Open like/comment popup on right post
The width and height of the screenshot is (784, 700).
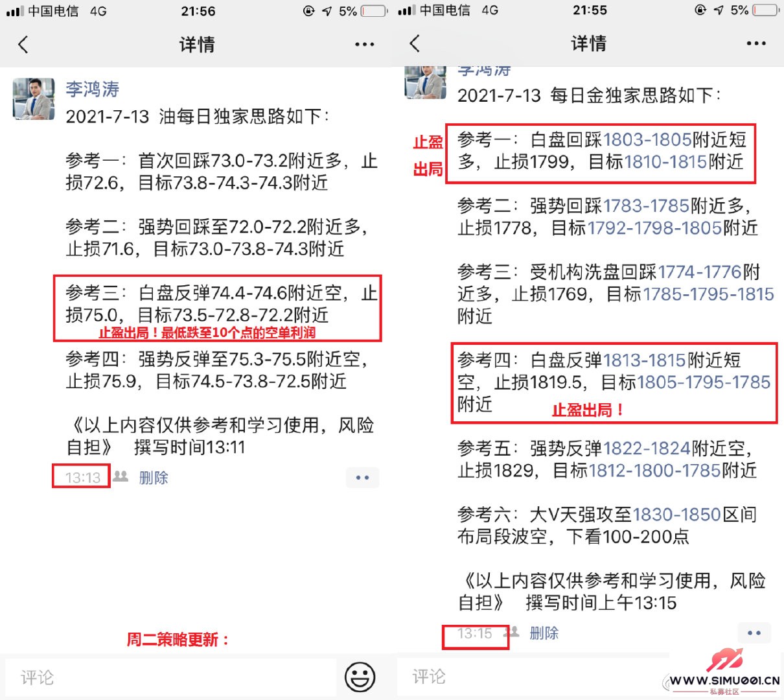(x=754, y=633)
